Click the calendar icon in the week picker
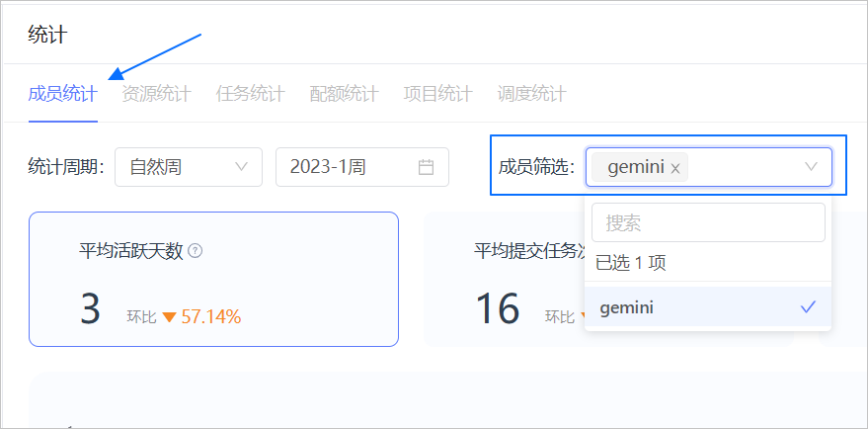 point(427,167)
